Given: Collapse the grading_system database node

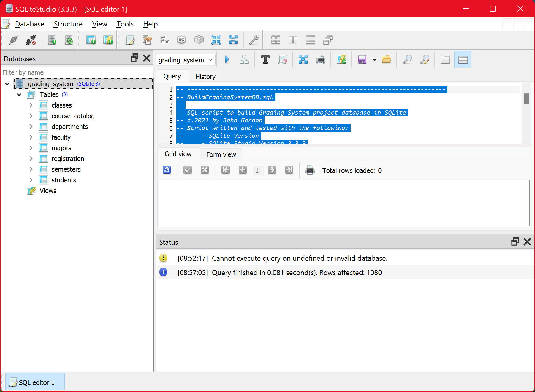Looking at the screenshot, I should click(x=7, y=84).
